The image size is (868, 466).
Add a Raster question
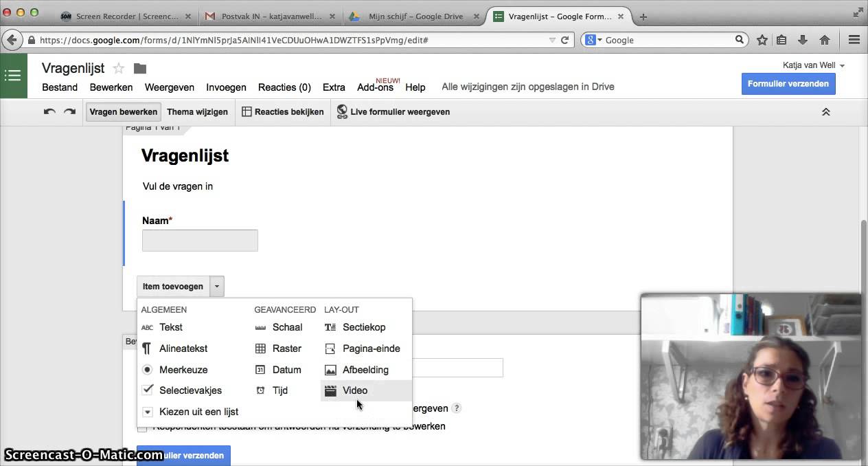[286, 348]
